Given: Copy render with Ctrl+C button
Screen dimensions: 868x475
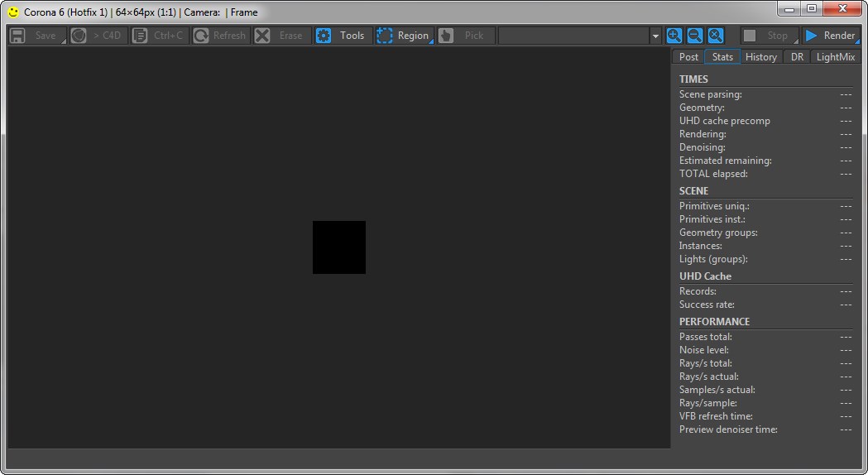Looking at the screenshot, I should click(160, 36).
